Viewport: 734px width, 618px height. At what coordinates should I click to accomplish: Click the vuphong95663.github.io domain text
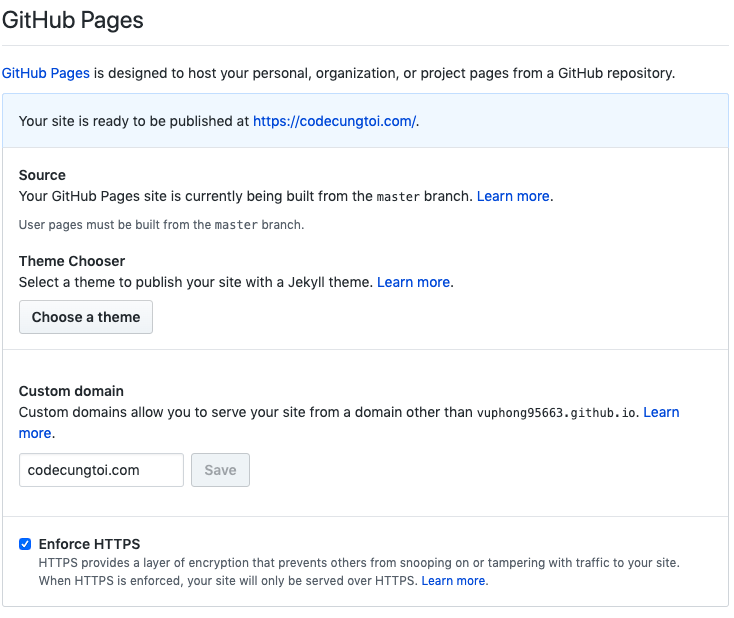[x=557, y=413]
